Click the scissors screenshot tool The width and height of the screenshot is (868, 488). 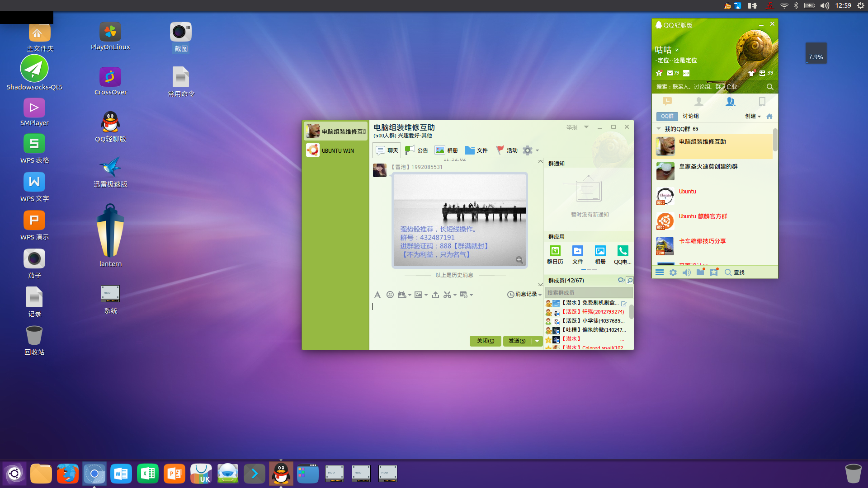pyautogui.click(x=447, y=295)
